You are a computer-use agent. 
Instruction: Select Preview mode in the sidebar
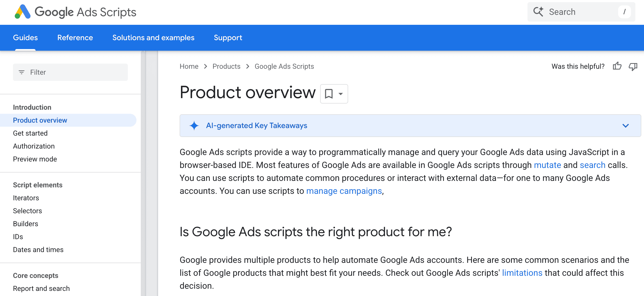(x=35, y=159)
